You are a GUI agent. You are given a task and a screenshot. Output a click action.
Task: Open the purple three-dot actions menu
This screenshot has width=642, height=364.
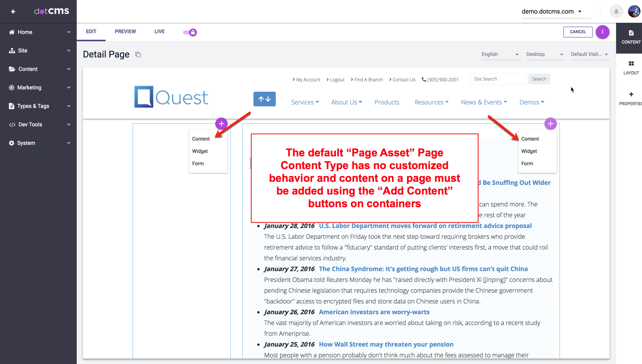602,32
